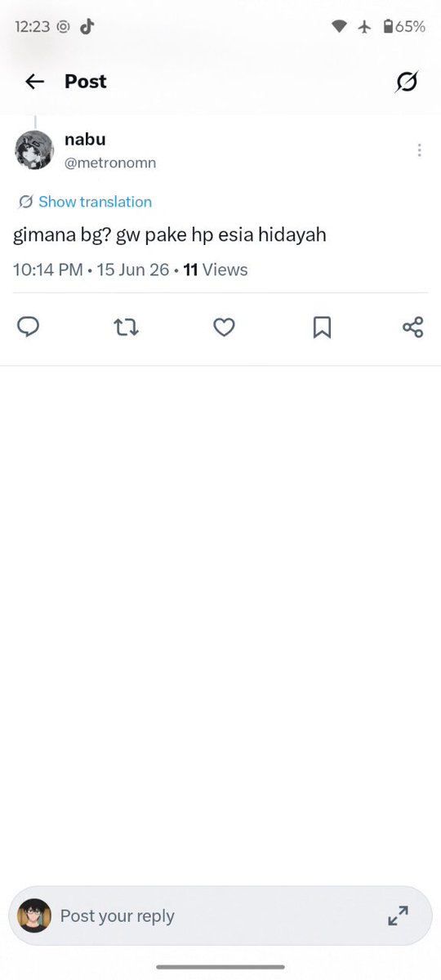Tap the TikTok icon in status bar
Image resolution: width=441 pixels, height=980 pixels.
coord(87,26)
